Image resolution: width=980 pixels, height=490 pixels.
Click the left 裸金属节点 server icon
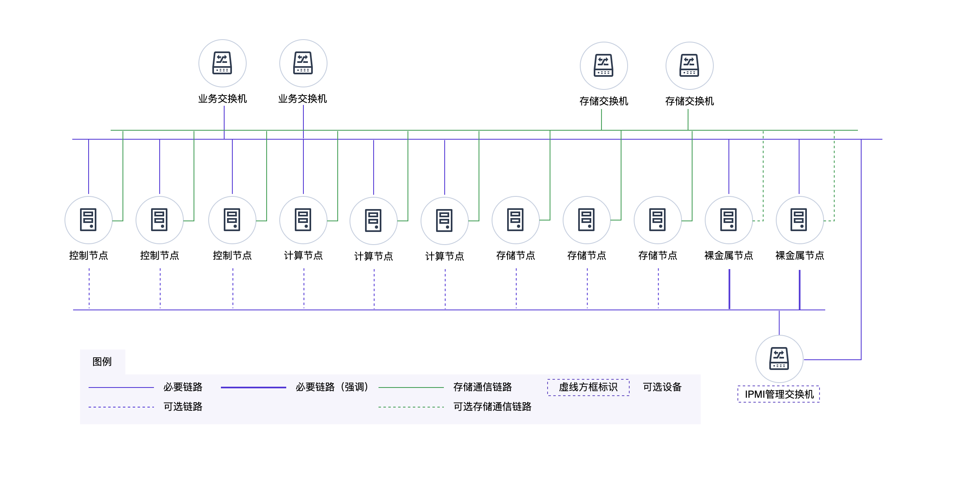(728, 220)
